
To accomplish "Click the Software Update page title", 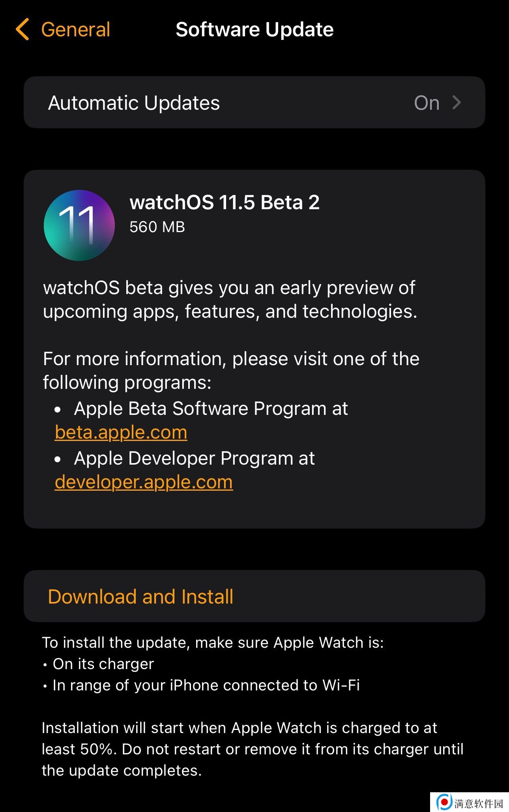I will 254,30.
